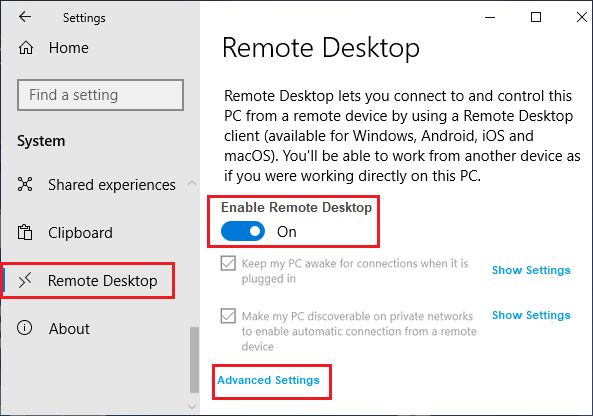Click Show Settings for PC discoverable option

click(x=531, y=315)
